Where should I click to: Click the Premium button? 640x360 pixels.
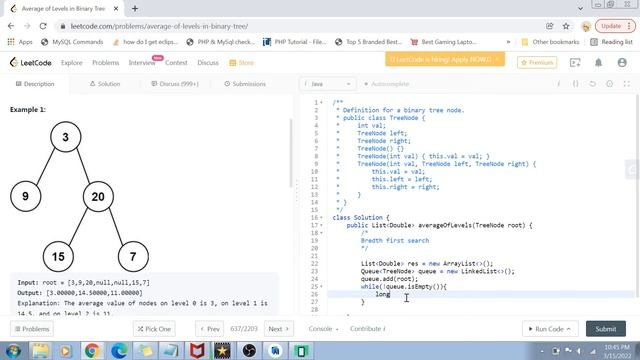[537, 62]
